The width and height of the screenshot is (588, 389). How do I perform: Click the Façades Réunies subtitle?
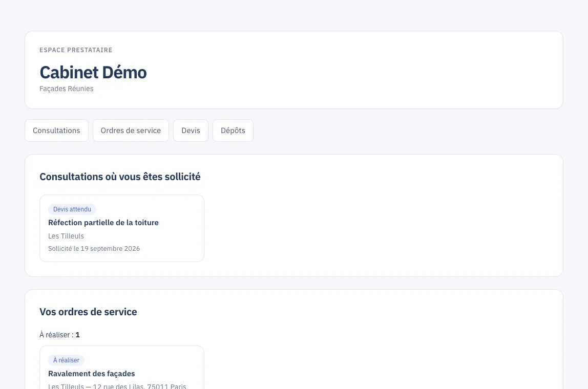(67, 89)
